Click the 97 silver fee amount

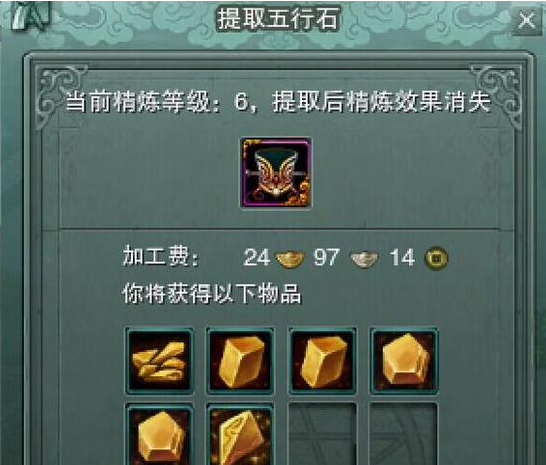[326, 258]
